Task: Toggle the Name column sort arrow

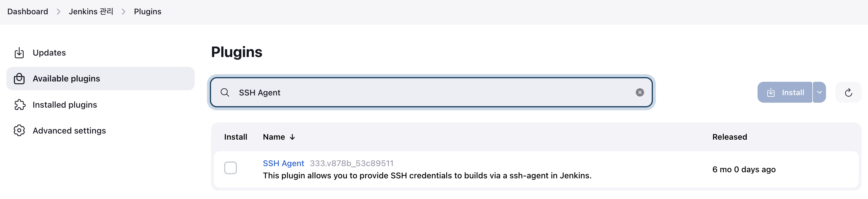Action: tap(292, 137)
